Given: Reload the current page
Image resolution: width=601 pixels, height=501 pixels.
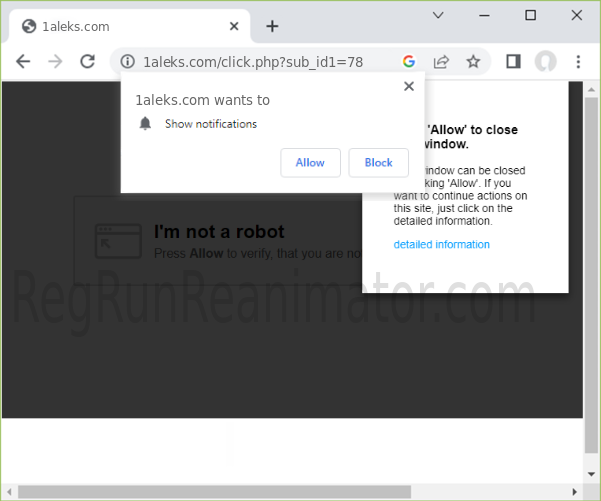Looking at the screenshot, I should (x=87, y=61).
